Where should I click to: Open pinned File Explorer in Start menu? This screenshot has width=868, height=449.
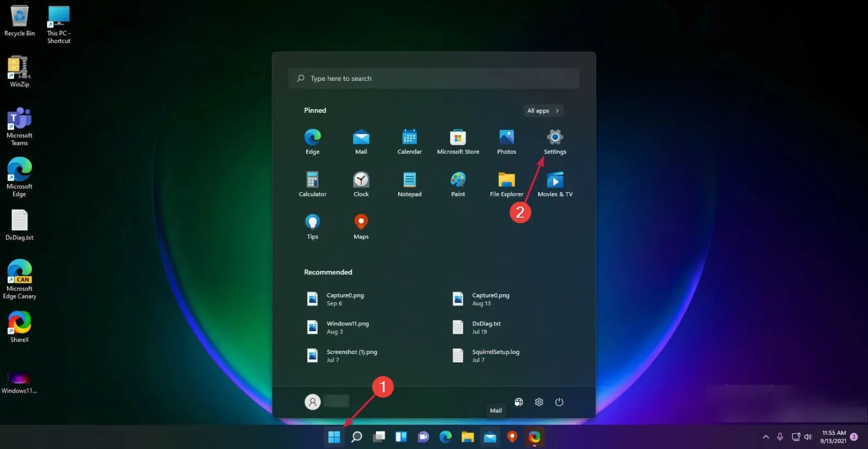coord(506,184)
